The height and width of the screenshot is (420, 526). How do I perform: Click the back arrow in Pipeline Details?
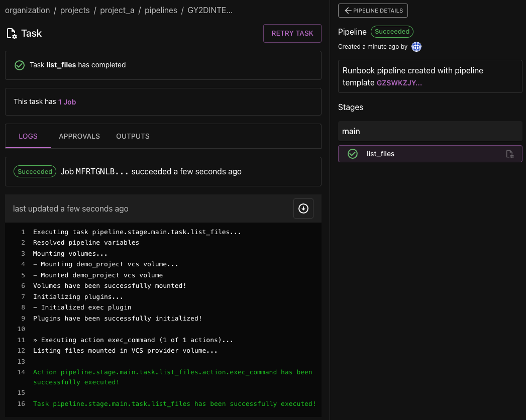click(x=347, y=11)
